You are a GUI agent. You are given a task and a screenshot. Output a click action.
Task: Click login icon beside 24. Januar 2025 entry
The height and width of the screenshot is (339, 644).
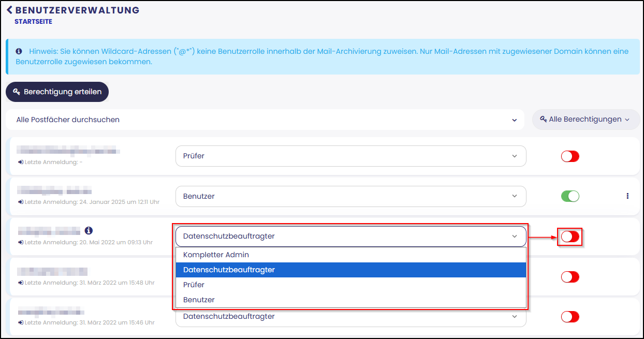[x=21, y=202]
